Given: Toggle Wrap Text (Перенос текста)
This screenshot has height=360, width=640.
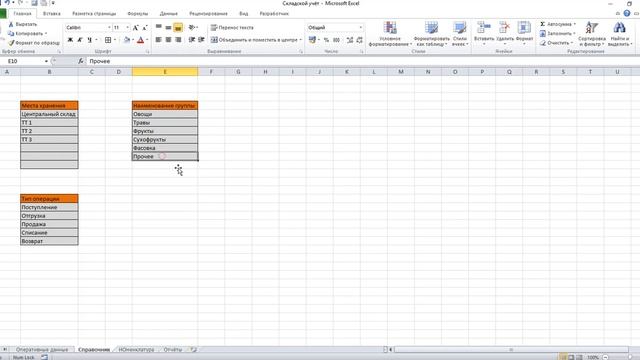Looking at the screenshot, I should (x=232, y=27).
